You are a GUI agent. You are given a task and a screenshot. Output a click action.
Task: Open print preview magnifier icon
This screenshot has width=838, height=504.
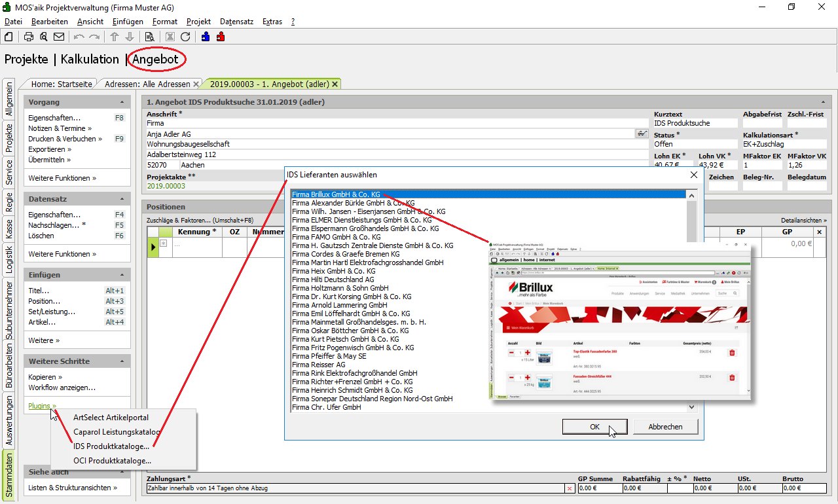[x=43, y=37]
